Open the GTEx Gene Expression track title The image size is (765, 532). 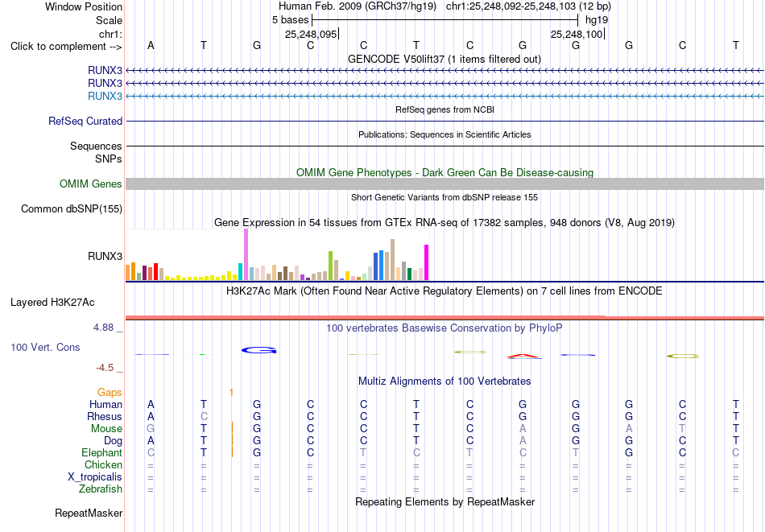point(445,223)
